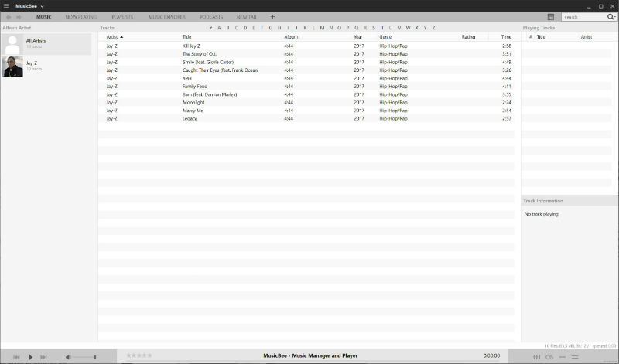The width and height of the screenshot is (619, 364).
Task: Sort tracks by Album column header
Action: (x=291, y=36)
